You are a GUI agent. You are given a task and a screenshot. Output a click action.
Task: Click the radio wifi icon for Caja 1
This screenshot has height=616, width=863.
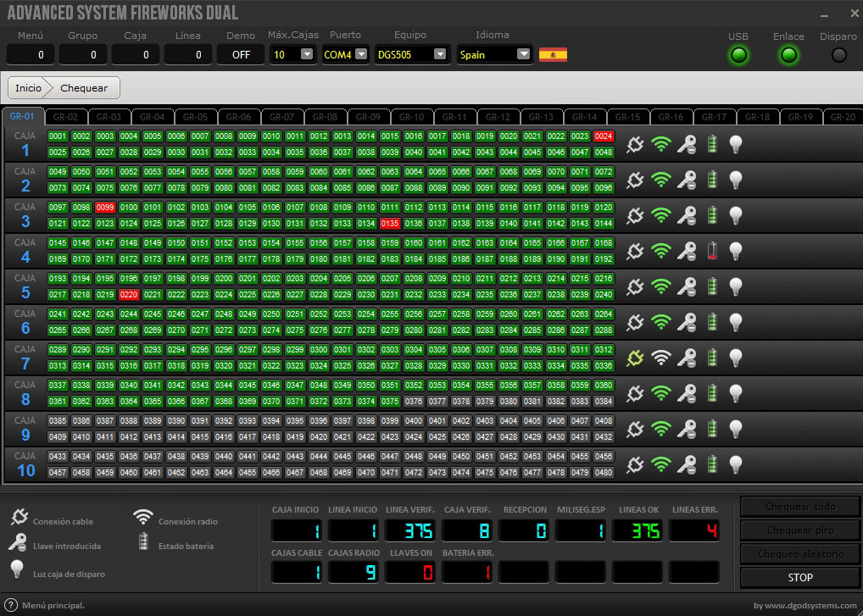point(661,145)
